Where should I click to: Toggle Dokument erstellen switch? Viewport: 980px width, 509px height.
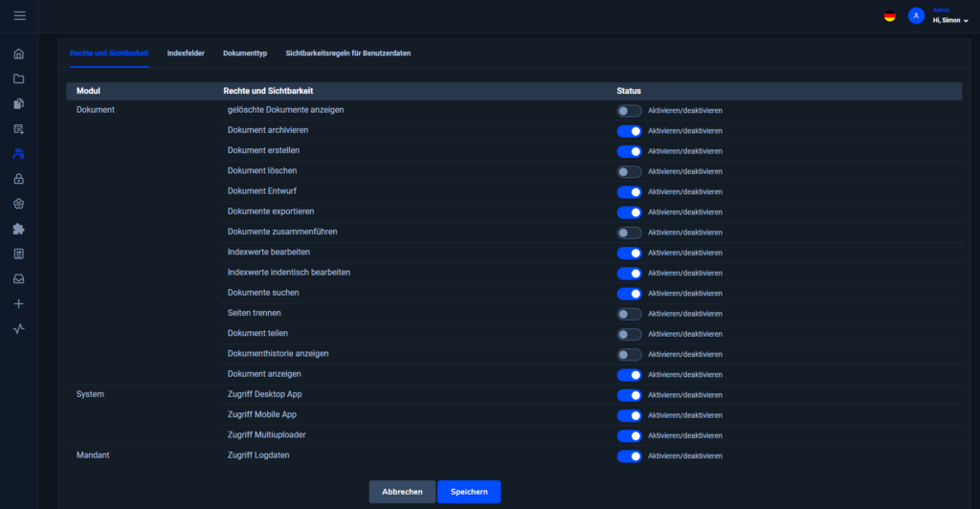pos(629,151)
